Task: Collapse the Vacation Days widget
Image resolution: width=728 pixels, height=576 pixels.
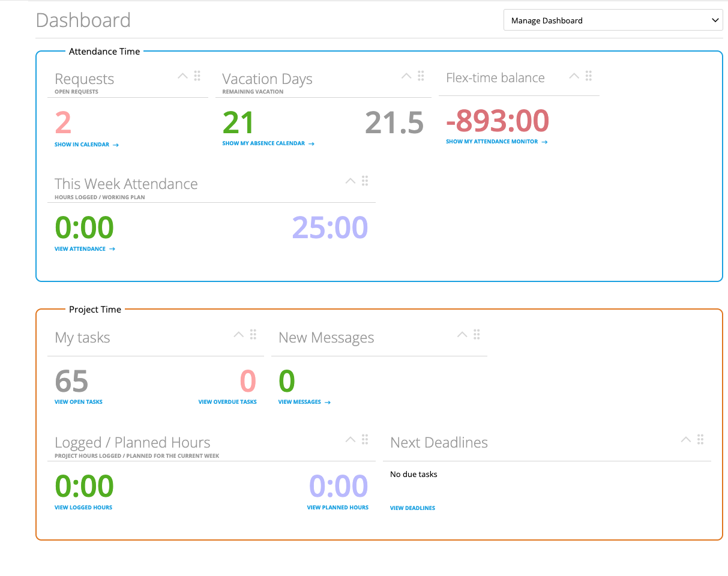Action: pos(406,76)
